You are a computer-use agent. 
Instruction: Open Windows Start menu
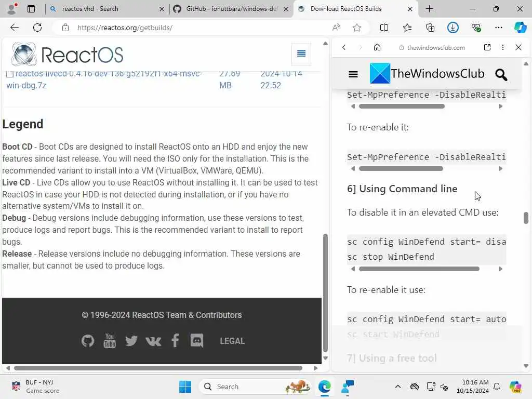click(185, 387)
